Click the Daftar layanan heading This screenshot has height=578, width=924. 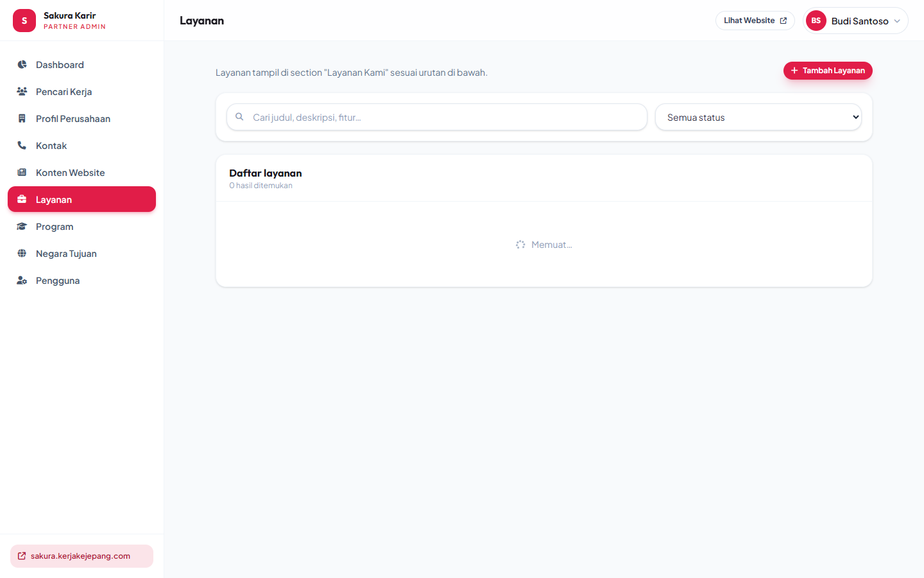[x=266, y=173]
